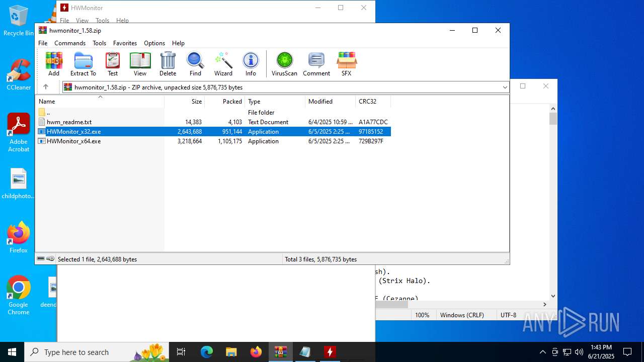Sort by the Packed column header

[225, 102]
